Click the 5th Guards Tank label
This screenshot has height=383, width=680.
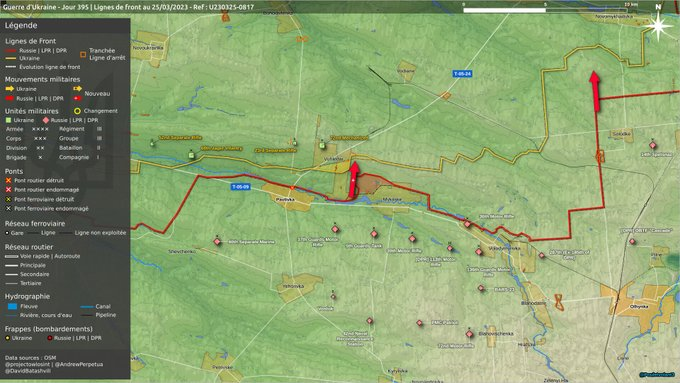point(363,246)
